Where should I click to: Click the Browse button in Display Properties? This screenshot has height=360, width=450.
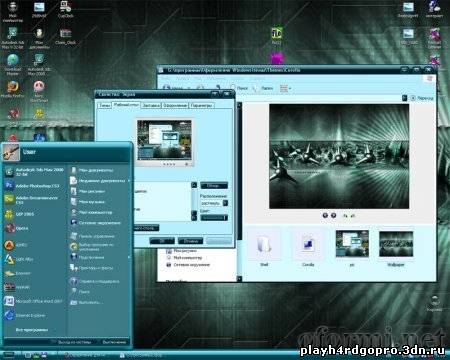click(214, 186)
